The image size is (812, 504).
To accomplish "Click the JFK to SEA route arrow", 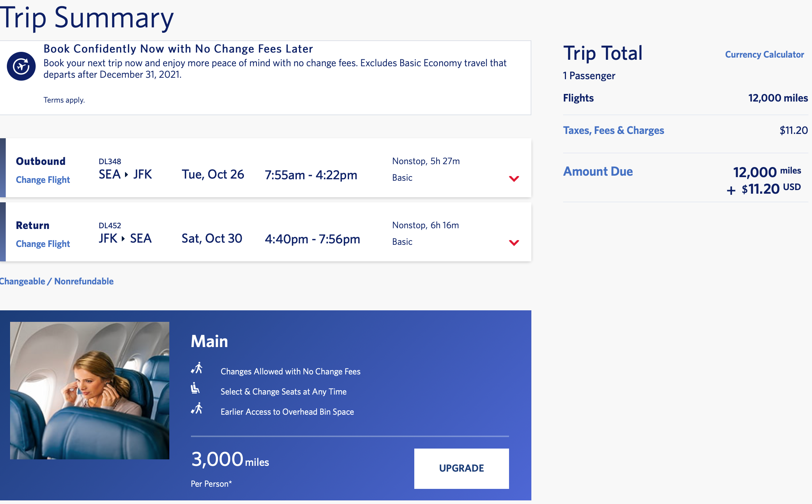I will pyautogui.click(x=123, y=239).
